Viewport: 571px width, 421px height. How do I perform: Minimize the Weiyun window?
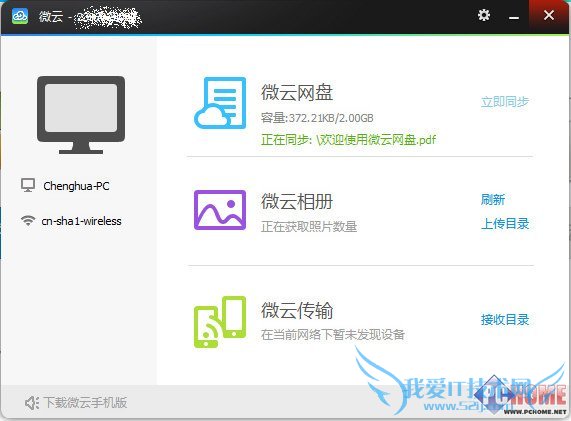click(x=514, y=16)
